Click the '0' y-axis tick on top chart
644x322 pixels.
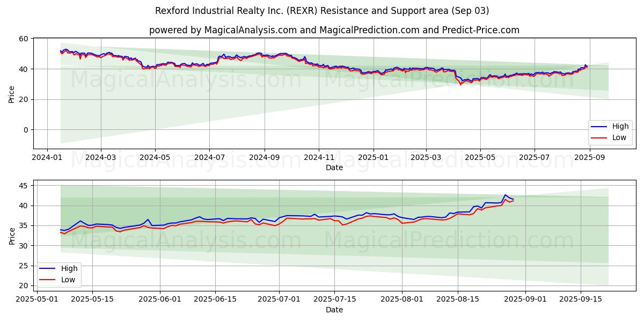[26, 130]
